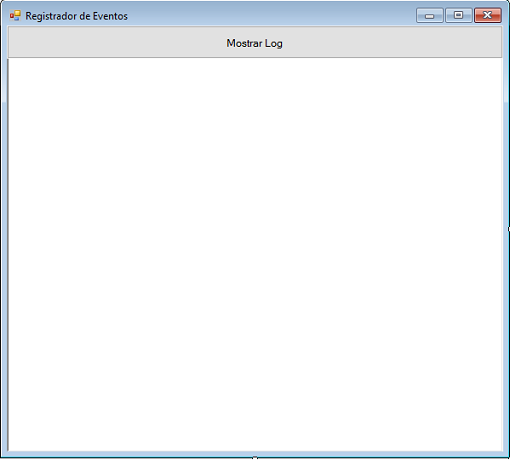Click the top of the empty log list
This screenshot has height=460, width=510.
[x=255, y=68]
